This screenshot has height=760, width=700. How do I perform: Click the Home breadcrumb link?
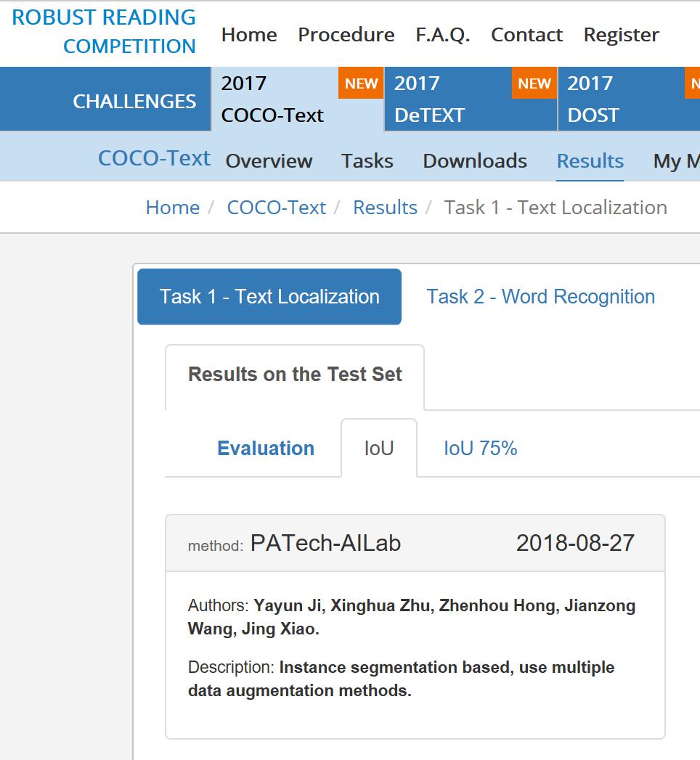(172, 208)
